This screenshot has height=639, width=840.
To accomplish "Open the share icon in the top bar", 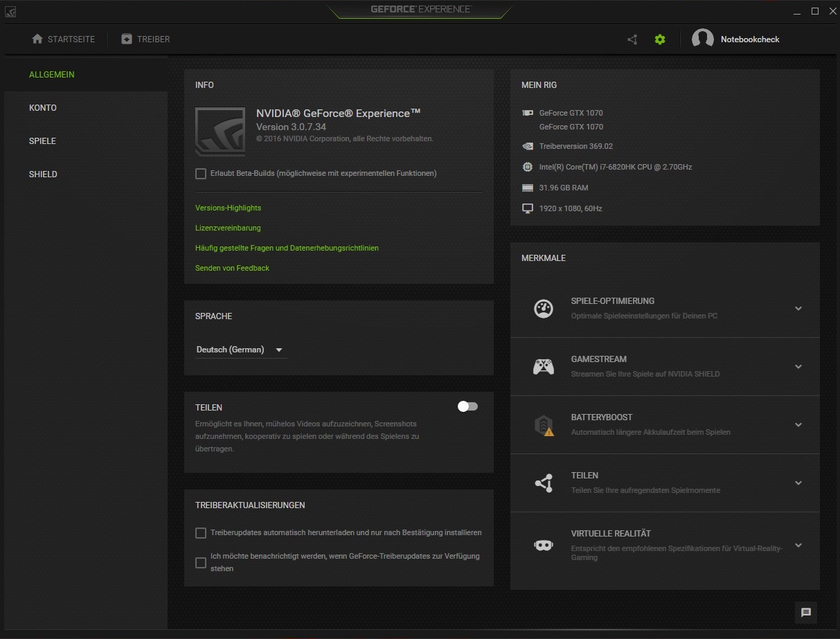I will coord(632,39).
